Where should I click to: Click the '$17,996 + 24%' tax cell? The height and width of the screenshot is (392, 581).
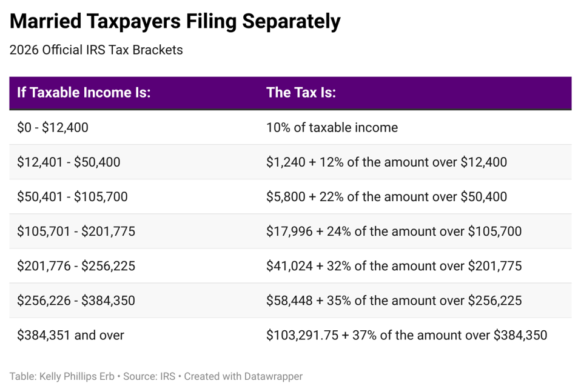click(394, 231)
